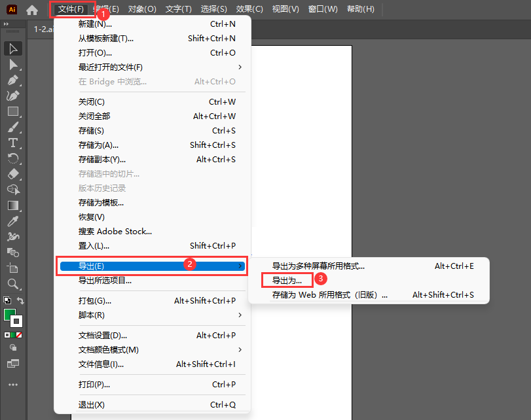Screen dimensions: 531x420
Task: Choose 从模板新建(T)...
Action: coord(153,38)
